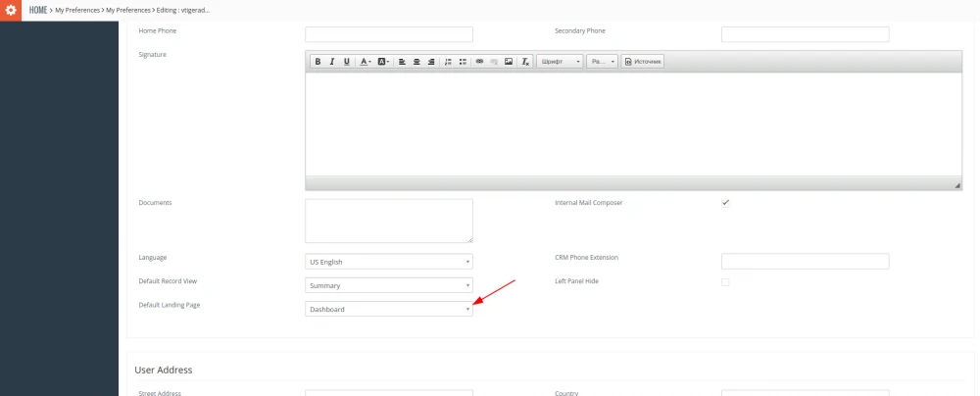Image resolution: width=980 pixels, height=396 pixels.
Task: Toggle bold formatting in signature editor
Action: [318, 62]
